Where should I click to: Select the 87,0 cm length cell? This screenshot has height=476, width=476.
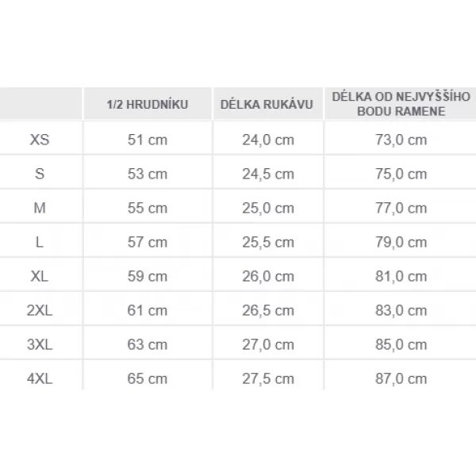point(401,379)
